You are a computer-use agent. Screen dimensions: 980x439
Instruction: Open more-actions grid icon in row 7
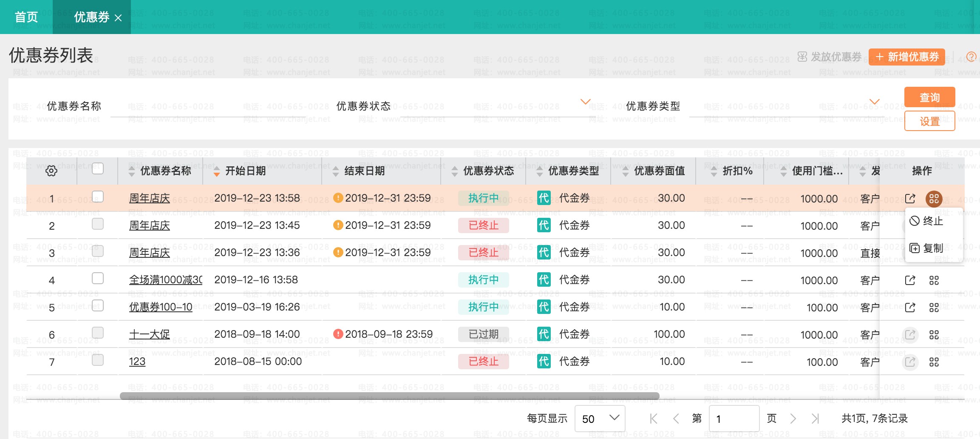click(934, 362)
